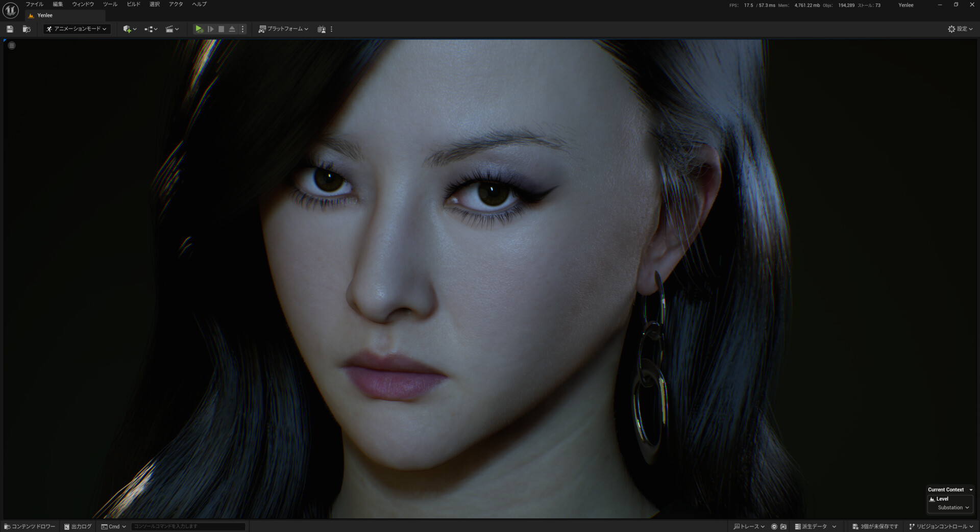Select the Yenlee level tab
Image resolution: width=980 pixels, height=532 pixels.
[x=45, y=15]
